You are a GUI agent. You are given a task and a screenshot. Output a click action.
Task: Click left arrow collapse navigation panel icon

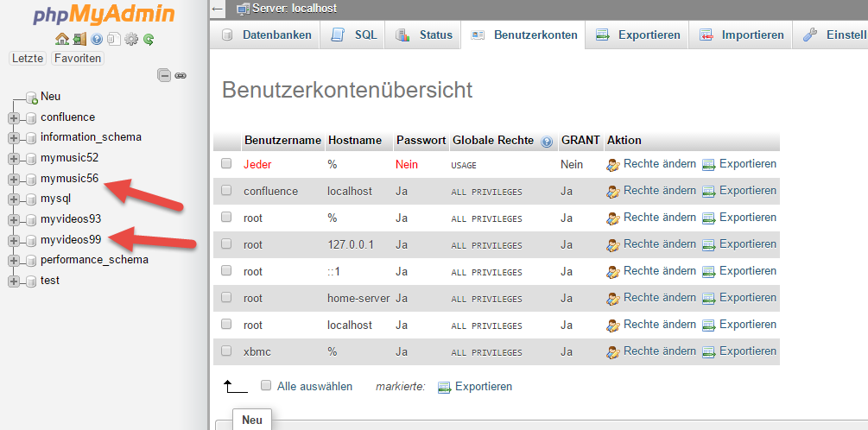point(218,9)
